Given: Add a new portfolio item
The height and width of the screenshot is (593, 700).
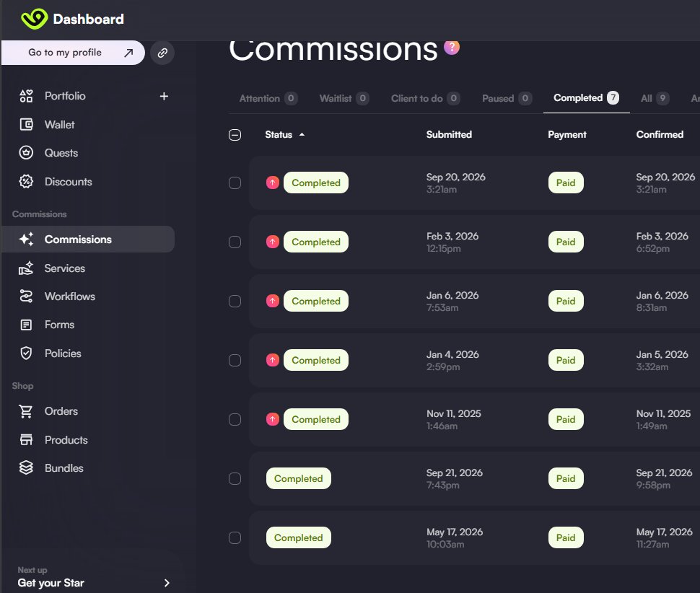Looking at the screenshot, I should tap(164, 96).
